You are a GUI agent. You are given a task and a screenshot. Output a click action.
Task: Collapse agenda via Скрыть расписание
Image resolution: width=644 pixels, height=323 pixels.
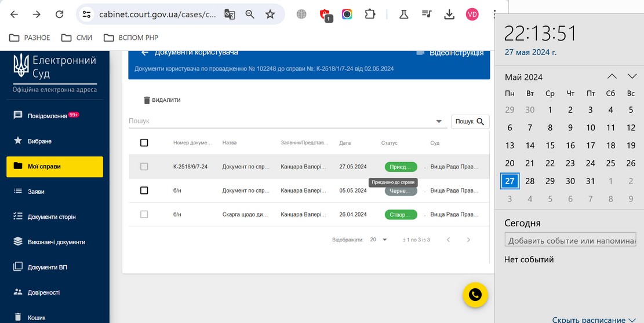tap(594, 320)
